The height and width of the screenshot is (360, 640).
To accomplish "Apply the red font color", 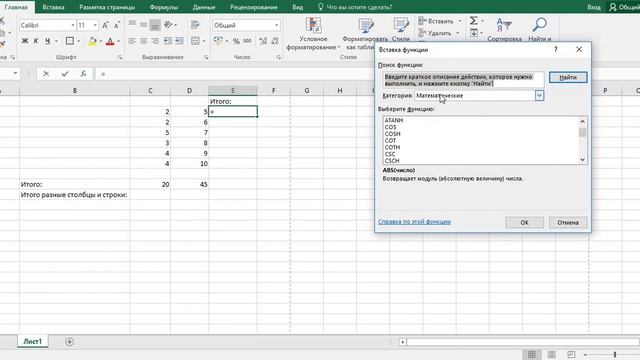I will tap(110, 41).
